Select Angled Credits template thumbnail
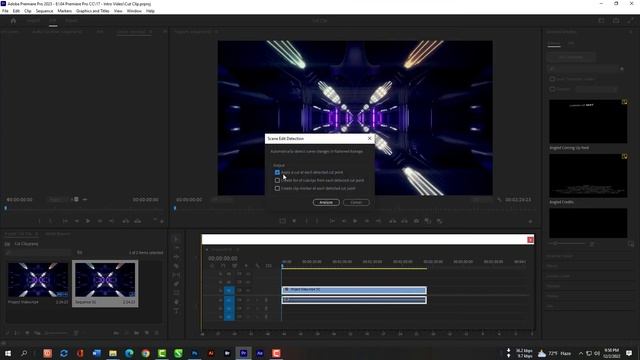 (x=588, y=176)
